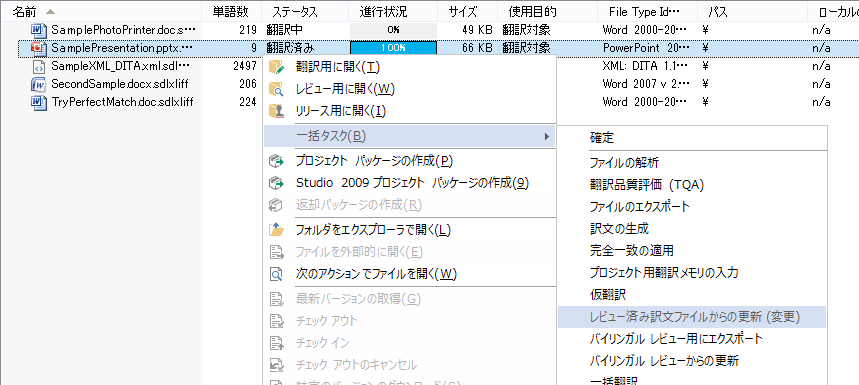Select the SamplePhotoPrinter.doc file name
Screen dimensions: 859x385
[x=122, y=30]
